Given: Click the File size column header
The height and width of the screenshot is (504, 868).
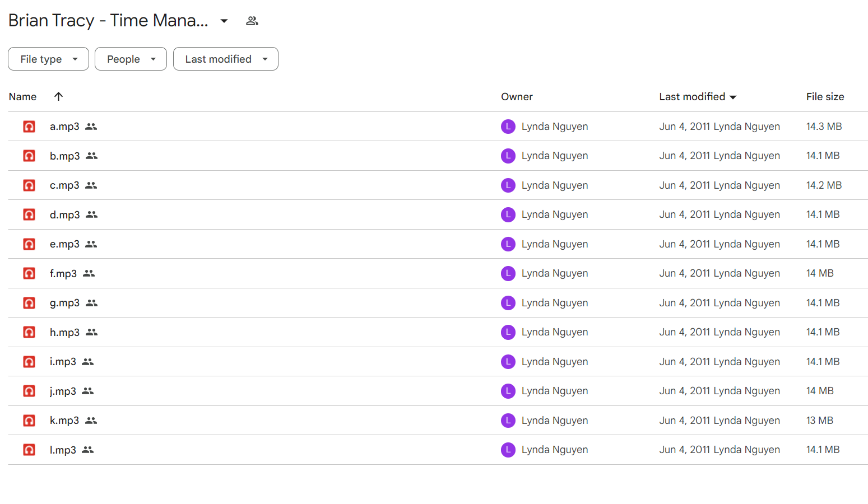Looking at the screenshot, I should click(825, 97).
